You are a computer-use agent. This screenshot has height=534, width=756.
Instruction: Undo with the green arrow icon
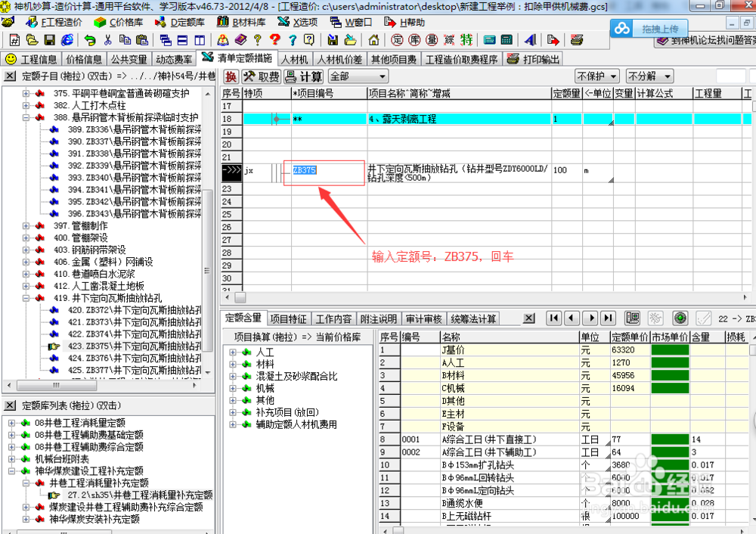90,40
